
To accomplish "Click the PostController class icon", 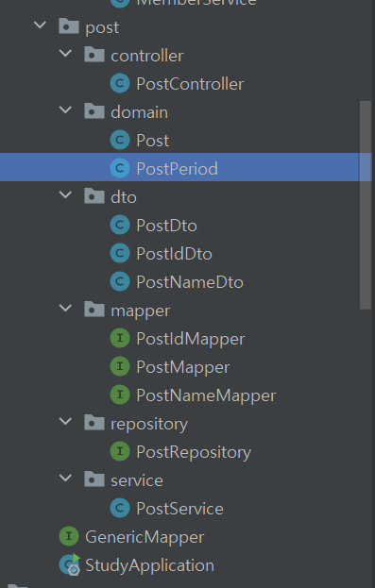I will pyautogui.click(x=120, y=83).
